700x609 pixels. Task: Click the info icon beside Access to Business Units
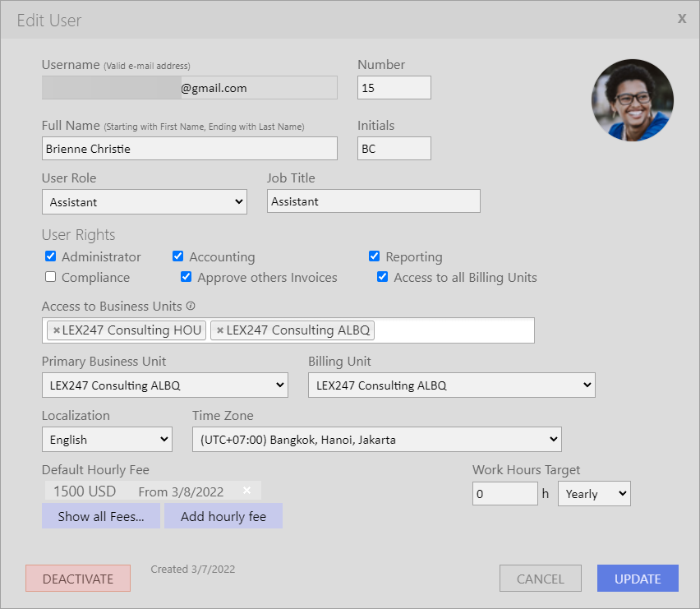(191, 306)
